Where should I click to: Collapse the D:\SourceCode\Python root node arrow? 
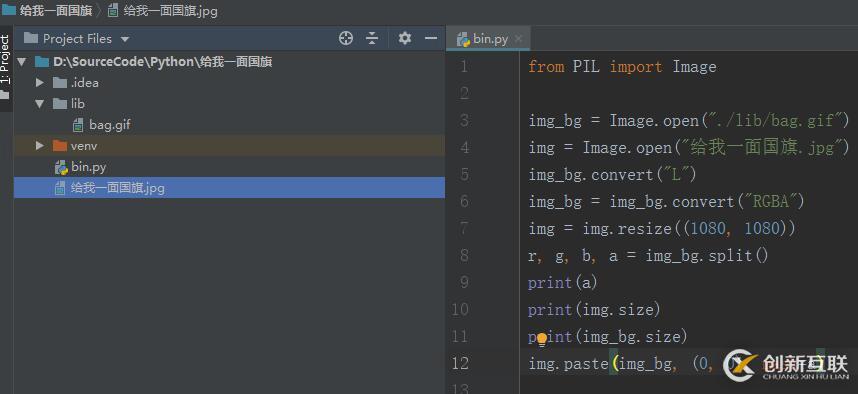pos(21,62)
